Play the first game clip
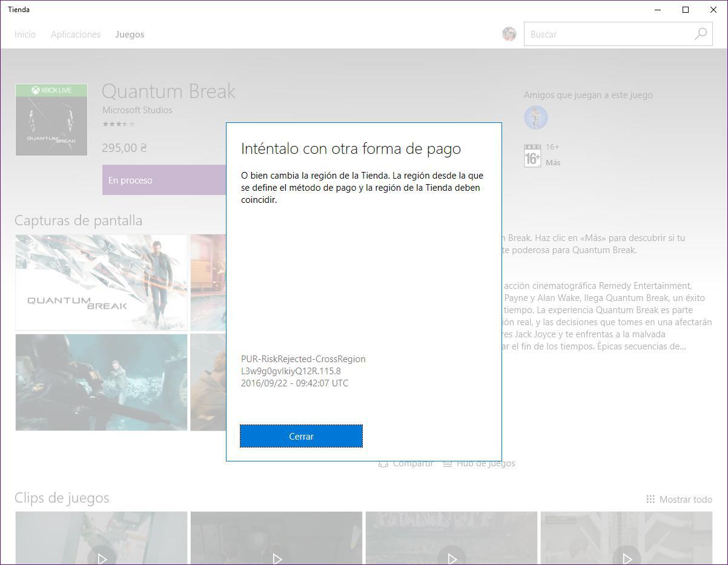The height and width of the screenshot is (565, 728). pos(101,557)
